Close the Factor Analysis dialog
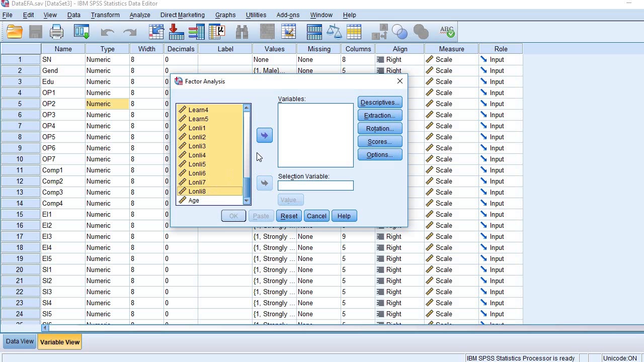 pyautogui.click(x=400, y=81)
